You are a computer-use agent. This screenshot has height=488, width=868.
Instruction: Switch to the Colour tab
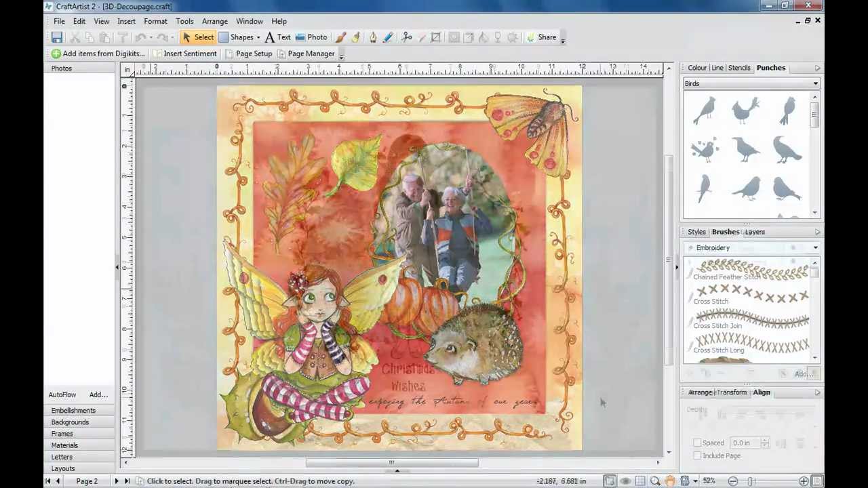click(697, 68)
